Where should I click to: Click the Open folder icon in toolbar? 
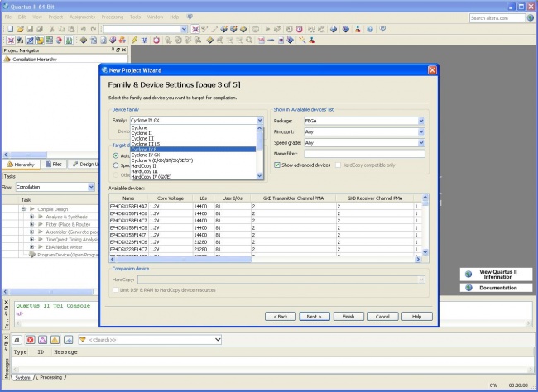click(x=20, y=29)
